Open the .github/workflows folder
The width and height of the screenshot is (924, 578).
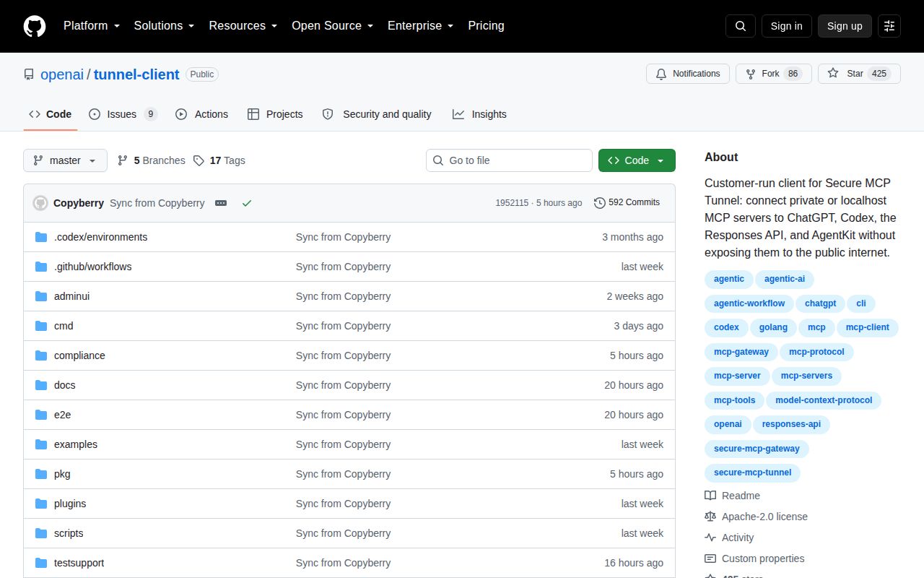93,267
